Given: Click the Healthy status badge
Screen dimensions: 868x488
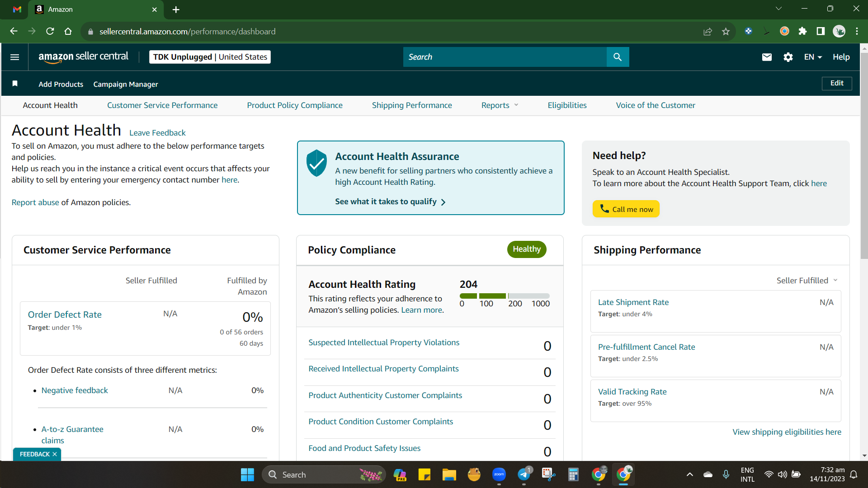Looking at the screenshot, I should click(527, 249).
